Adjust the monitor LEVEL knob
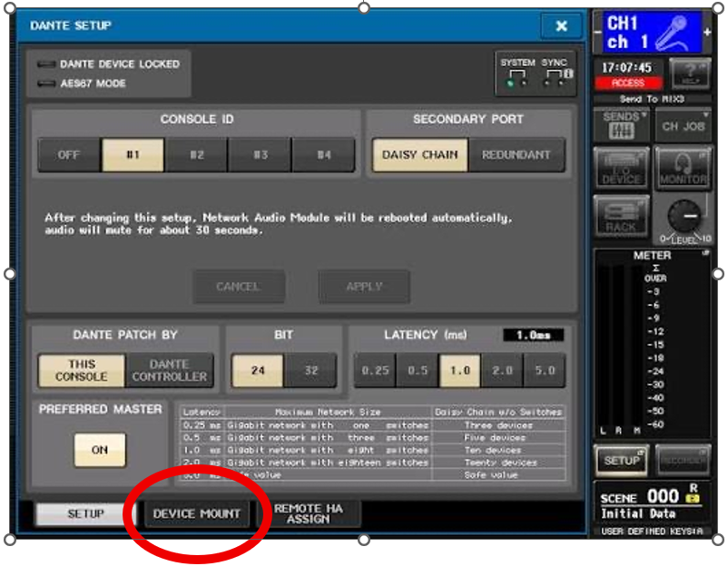This screenshot has height=566, width=728. click(x=684, y=217)
